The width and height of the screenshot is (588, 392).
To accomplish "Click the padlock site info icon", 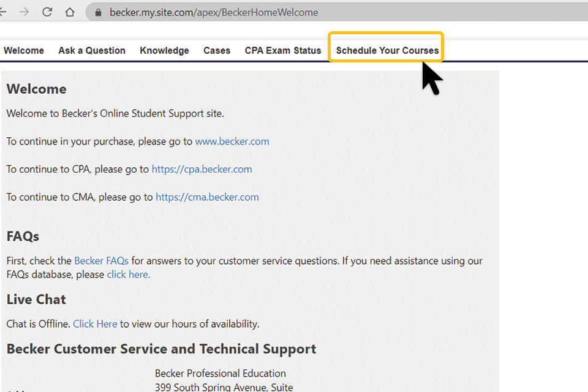I will (98, 12).
